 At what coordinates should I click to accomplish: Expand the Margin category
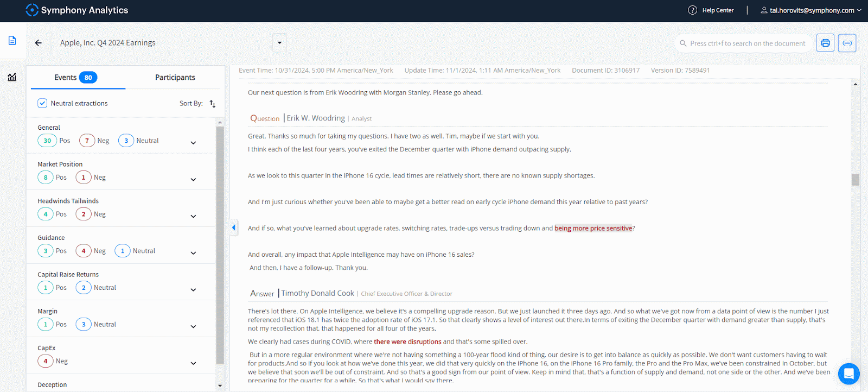193,327
